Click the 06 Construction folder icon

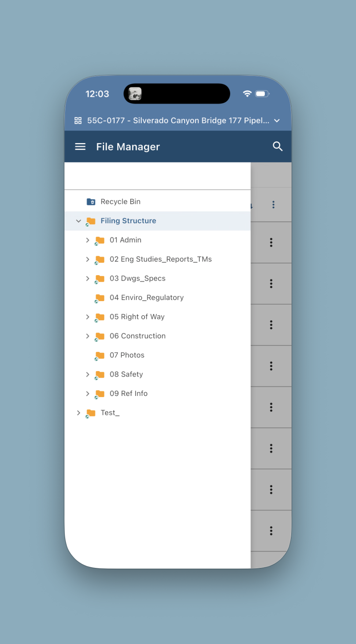(x=100, y=336)
